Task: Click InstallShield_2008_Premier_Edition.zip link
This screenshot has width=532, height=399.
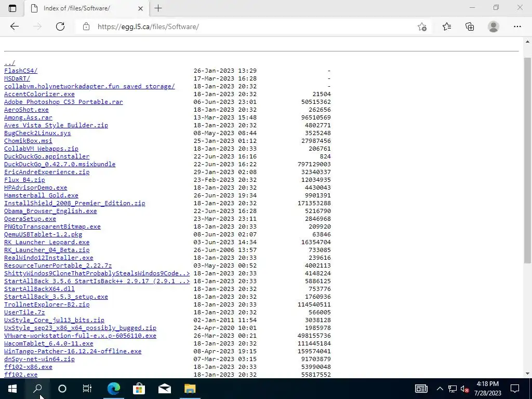Action: click(x=75, y=203)
